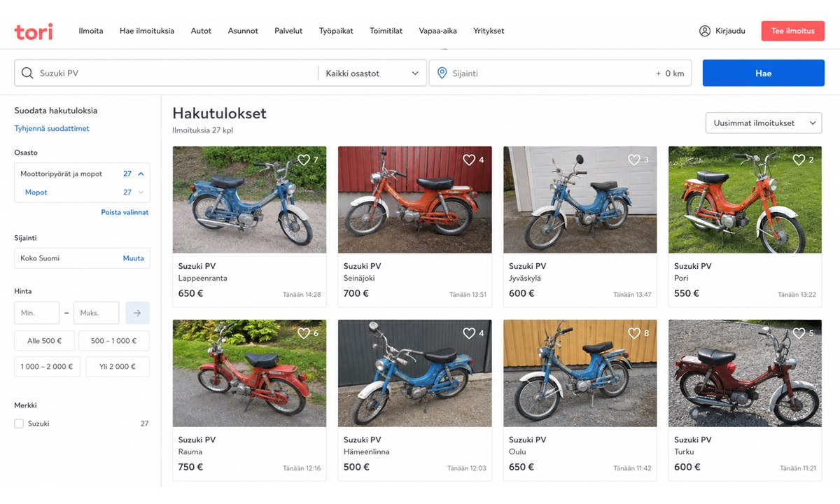The image size is (840, 504).
Task: Open the Ilmoita menu item
Action: tap(91, 31)
